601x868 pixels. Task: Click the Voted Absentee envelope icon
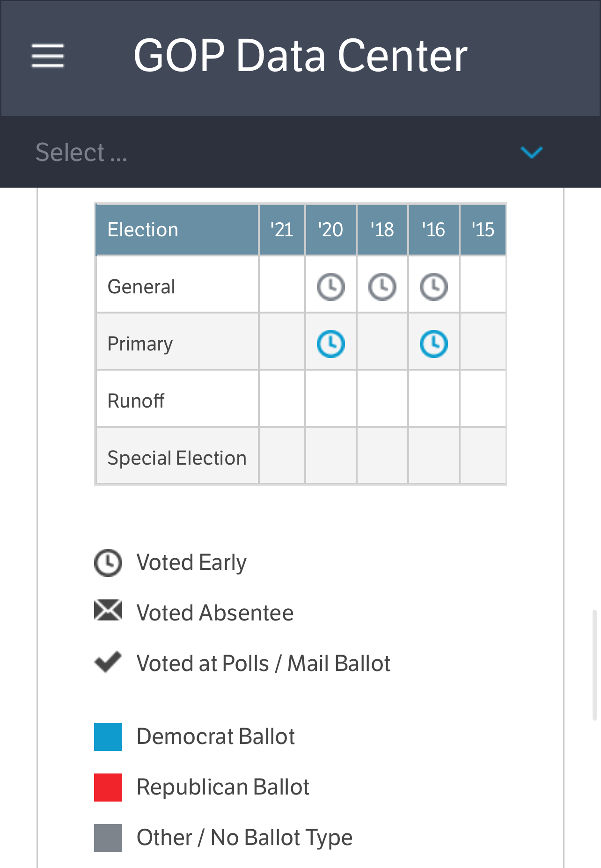coord(108,610)
